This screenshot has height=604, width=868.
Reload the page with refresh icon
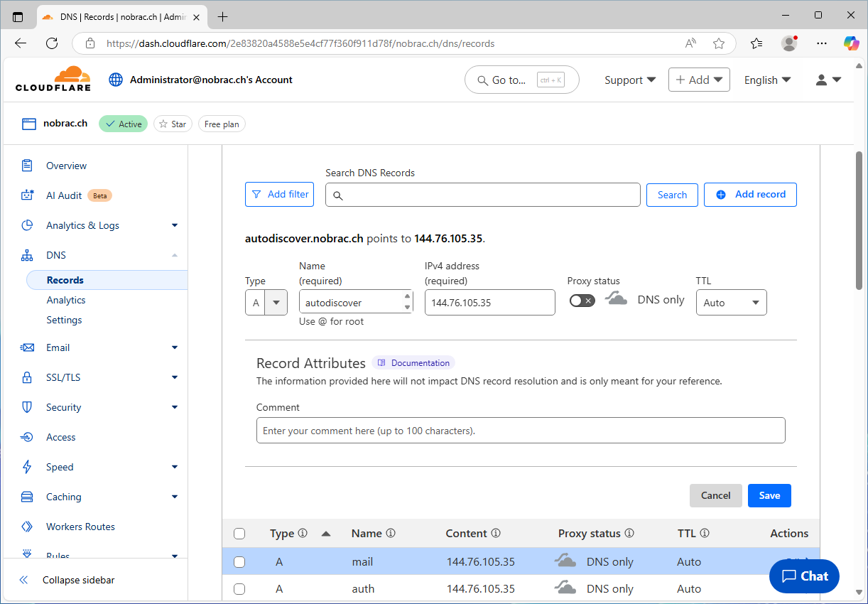pyautogui.click(x=52, y=43)
